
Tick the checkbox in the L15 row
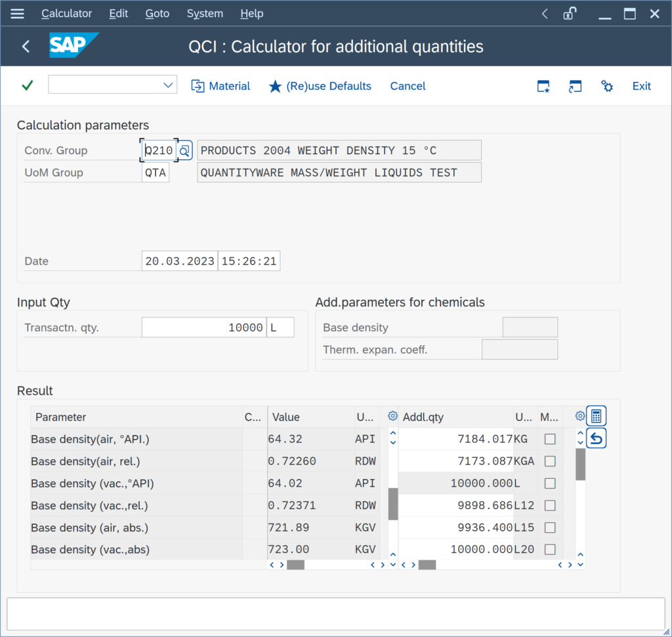click(x=550, y=527)
